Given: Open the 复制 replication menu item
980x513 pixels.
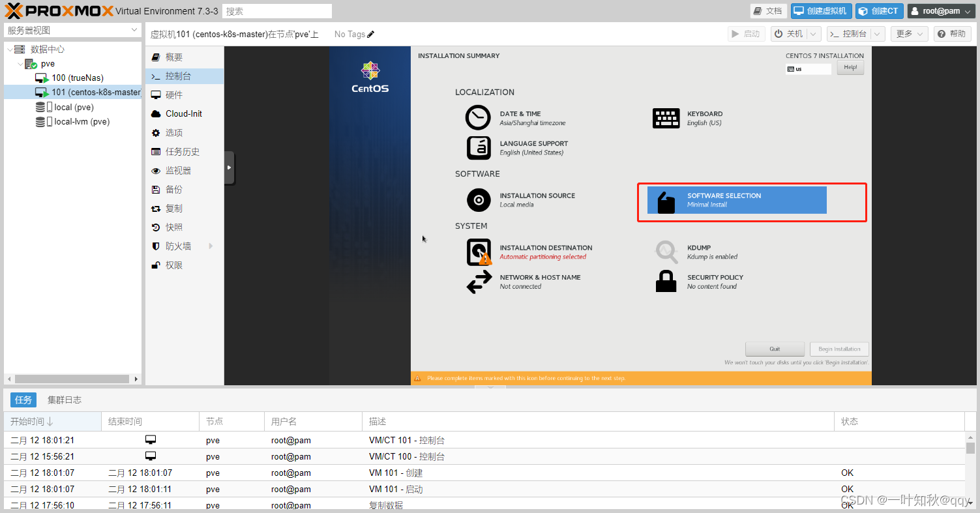Looking at the screenshot, I should 185,209.
